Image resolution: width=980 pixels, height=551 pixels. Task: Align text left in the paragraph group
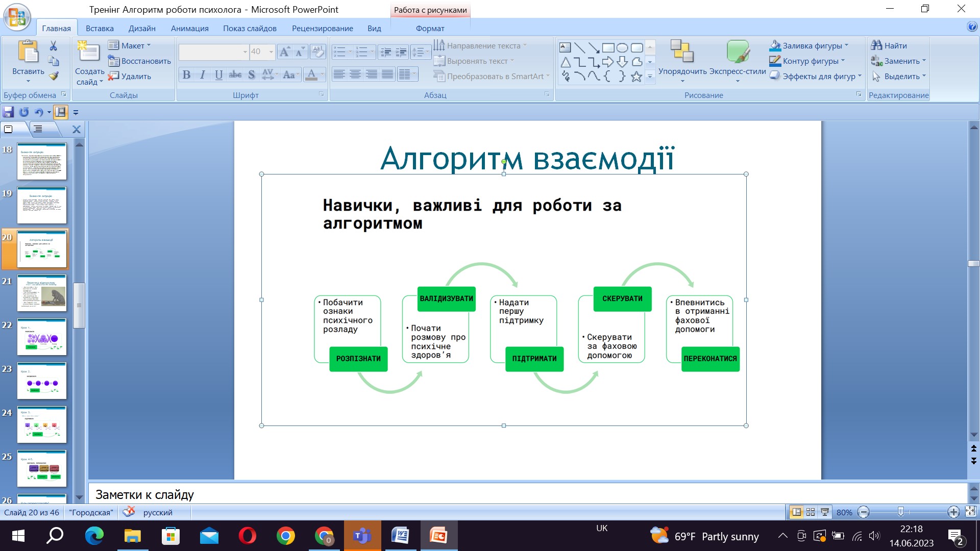click(339, 74)
